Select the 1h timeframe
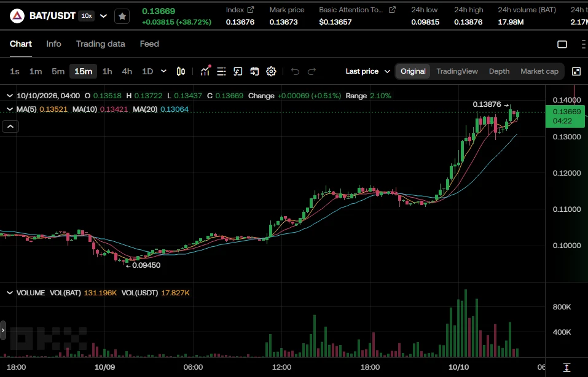Image resolution: width=588 pixels, height=377 pixels. [108, 71]
